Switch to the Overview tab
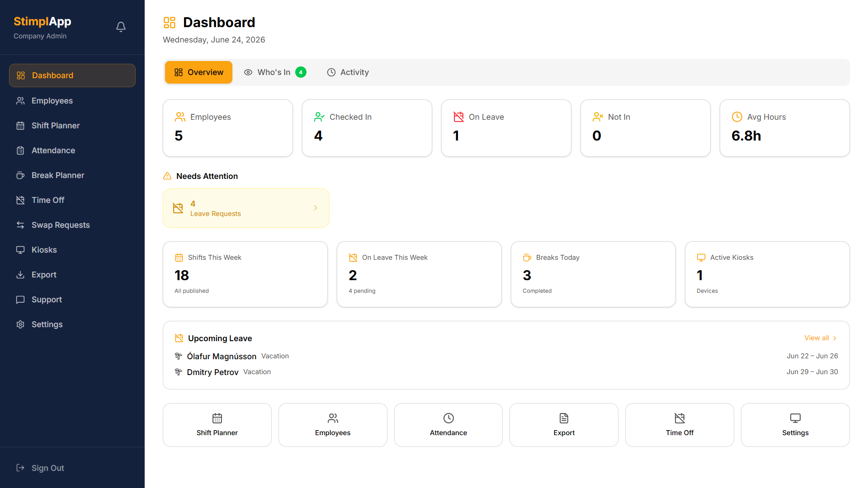This screenshot has width=868, height=488. 198,72
